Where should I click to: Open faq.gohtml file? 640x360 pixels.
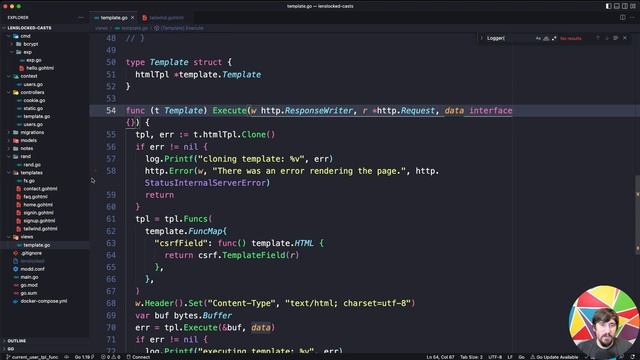point(35,197)
